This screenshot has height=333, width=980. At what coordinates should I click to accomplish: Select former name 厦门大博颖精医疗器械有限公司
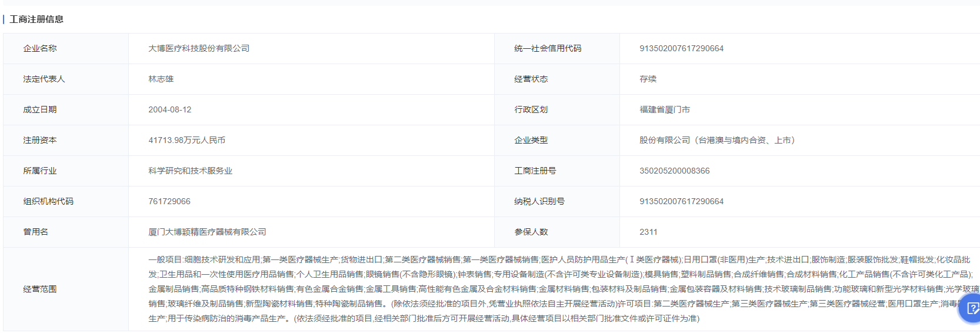pyautogui.click(x=208, y=232)
